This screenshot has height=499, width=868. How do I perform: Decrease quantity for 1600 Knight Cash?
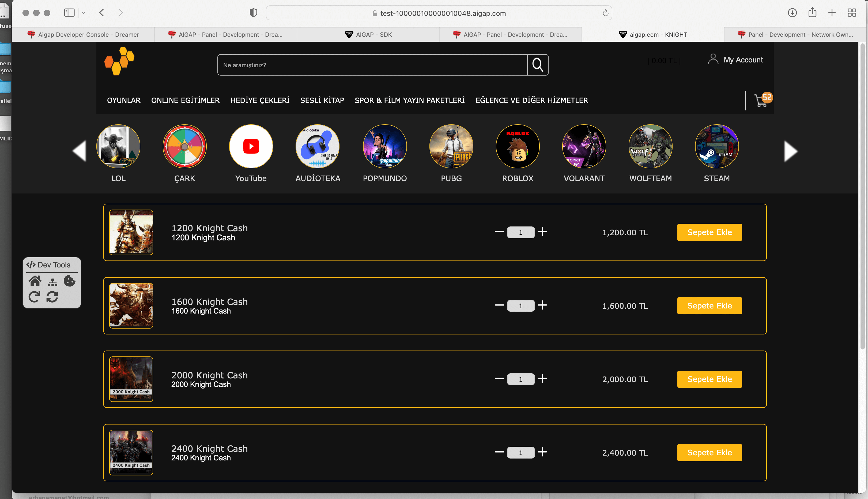click(x=499, y=305)
